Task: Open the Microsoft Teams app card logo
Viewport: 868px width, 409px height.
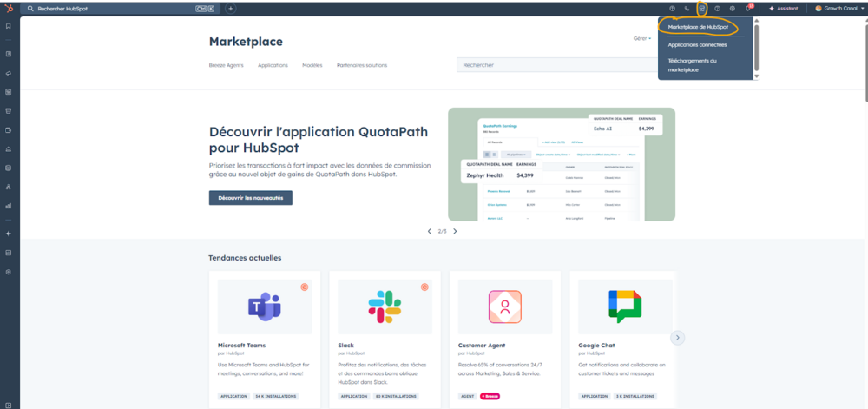Action: [265, 307]
